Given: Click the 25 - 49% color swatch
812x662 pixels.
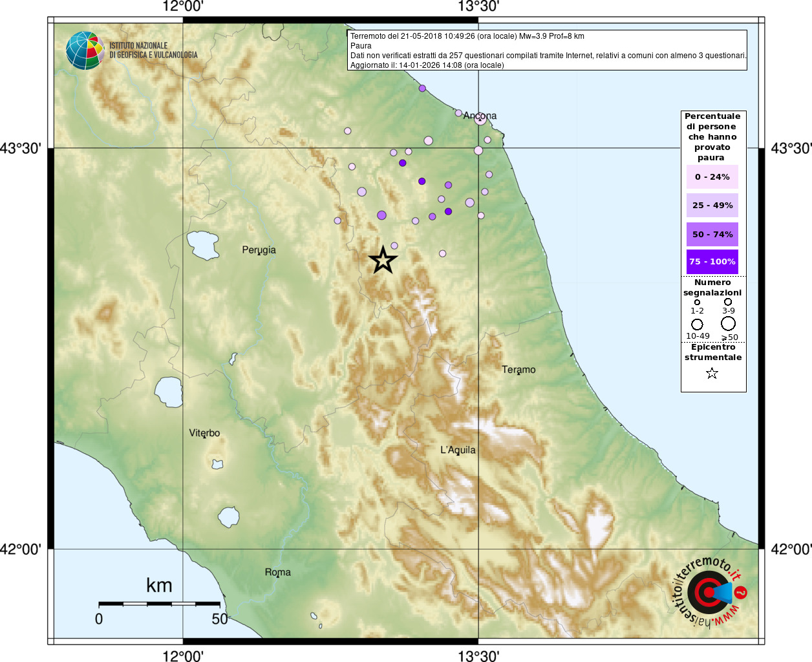Looking at the screenshot, I should click(x=712, y=205).
